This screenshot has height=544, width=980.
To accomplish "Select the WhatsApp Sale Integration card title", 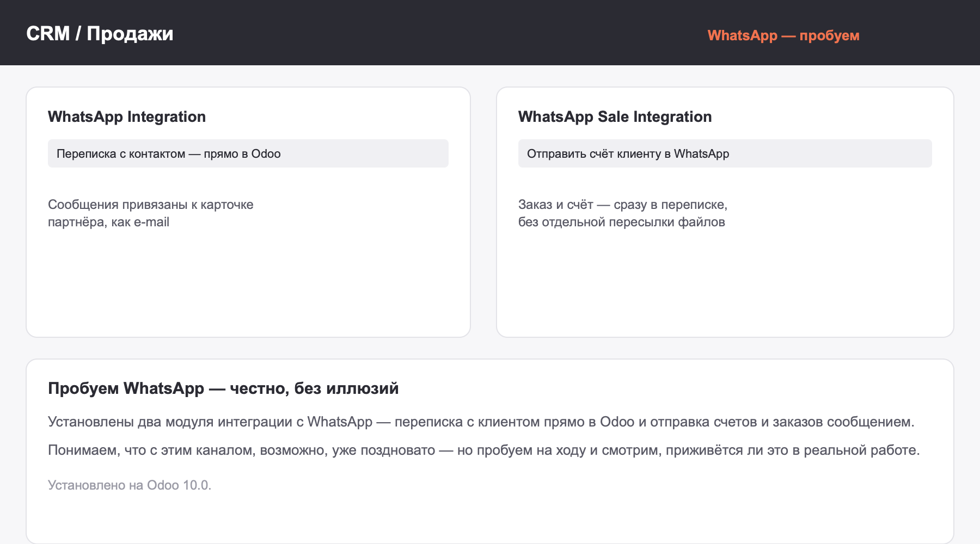I will 615,116.
